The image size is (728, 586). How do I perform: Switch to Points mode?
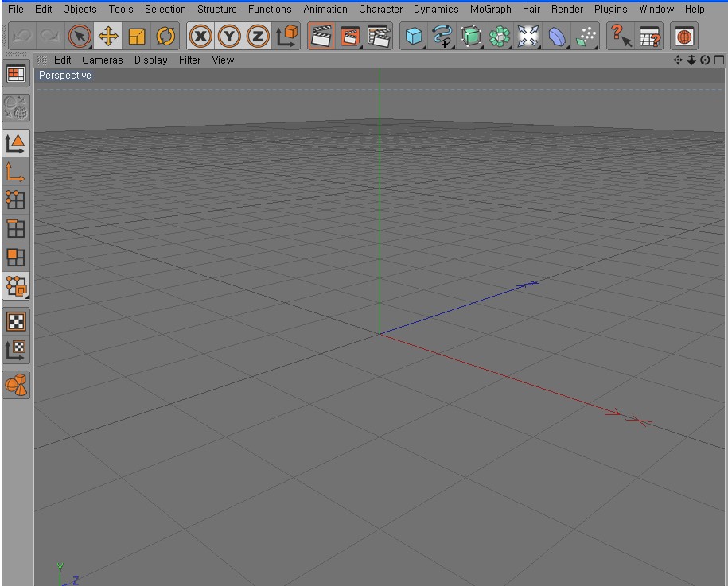point(16,200)
